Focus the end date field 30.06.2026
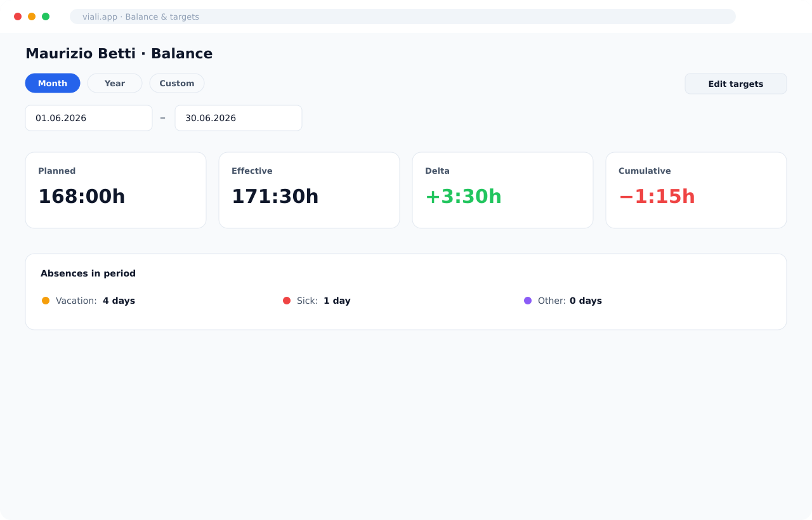This screenshot has width=812, height=520. (239, 118)
